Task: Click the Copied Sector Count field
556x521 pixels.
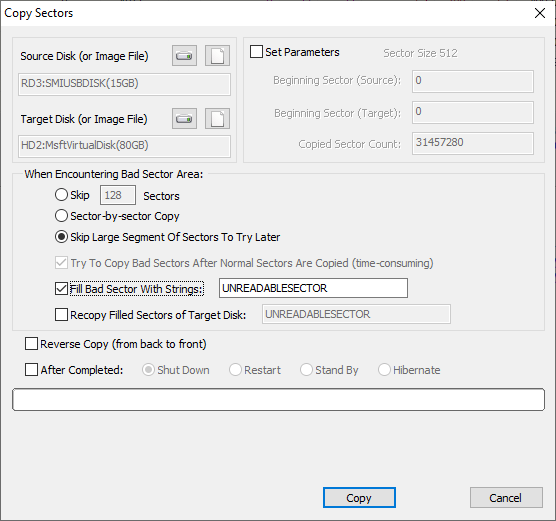Action: [473, 143]
